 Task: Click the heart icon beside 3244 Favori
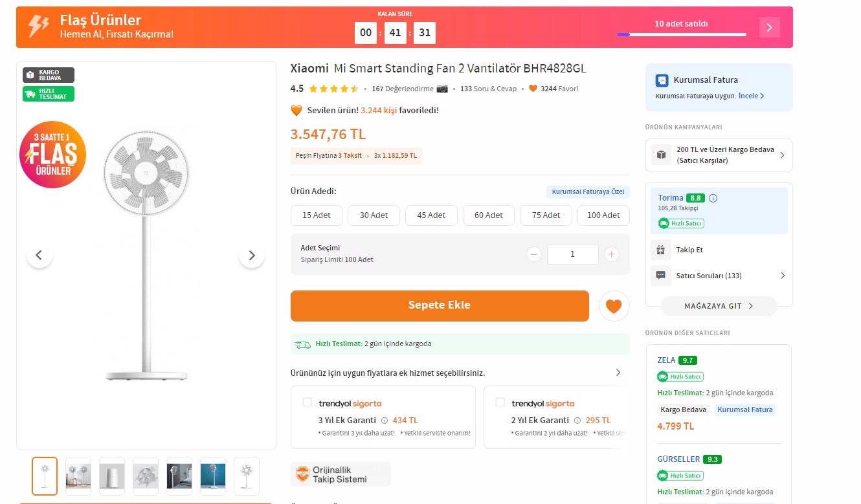(533, 89)
